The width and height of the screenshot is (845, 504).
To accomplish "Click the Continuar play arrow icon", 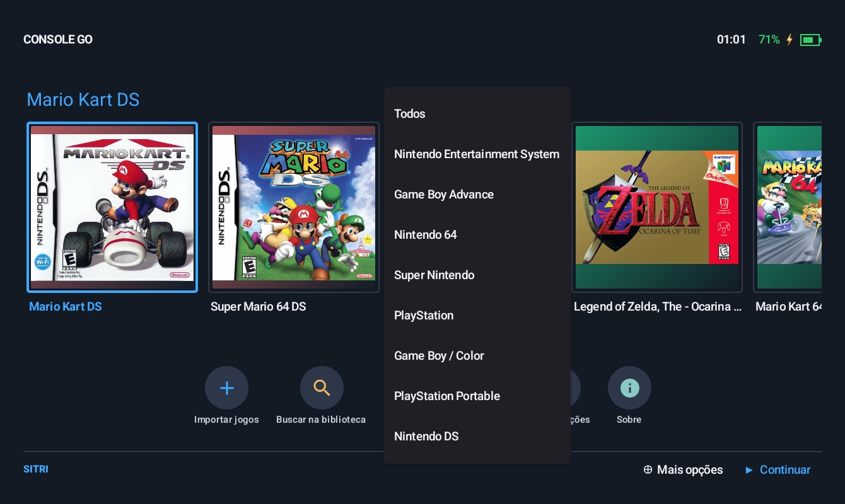I will pos(749,470).
